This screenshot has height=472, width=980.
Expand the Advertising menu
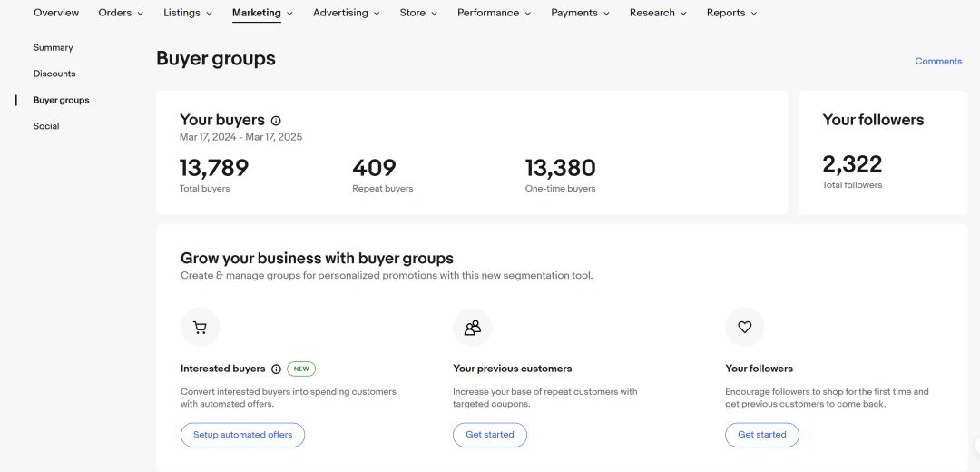point(347,13)
